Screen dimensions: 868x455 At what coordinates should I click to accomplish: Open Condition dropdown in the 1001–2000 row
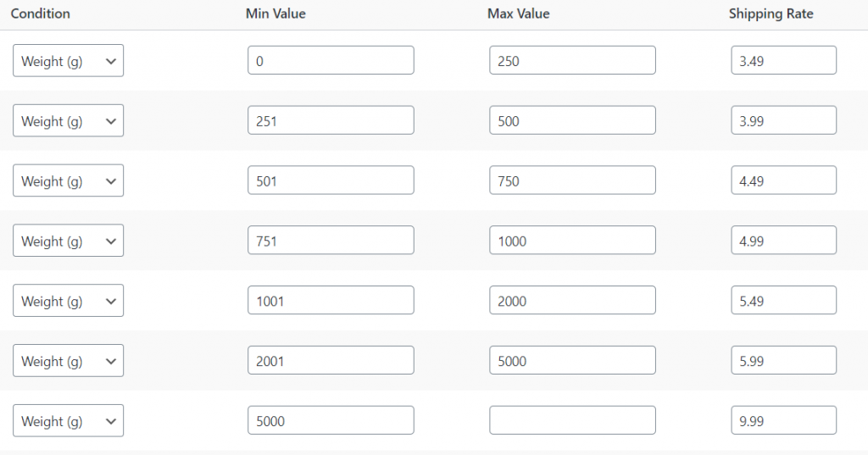coord(68,301)
